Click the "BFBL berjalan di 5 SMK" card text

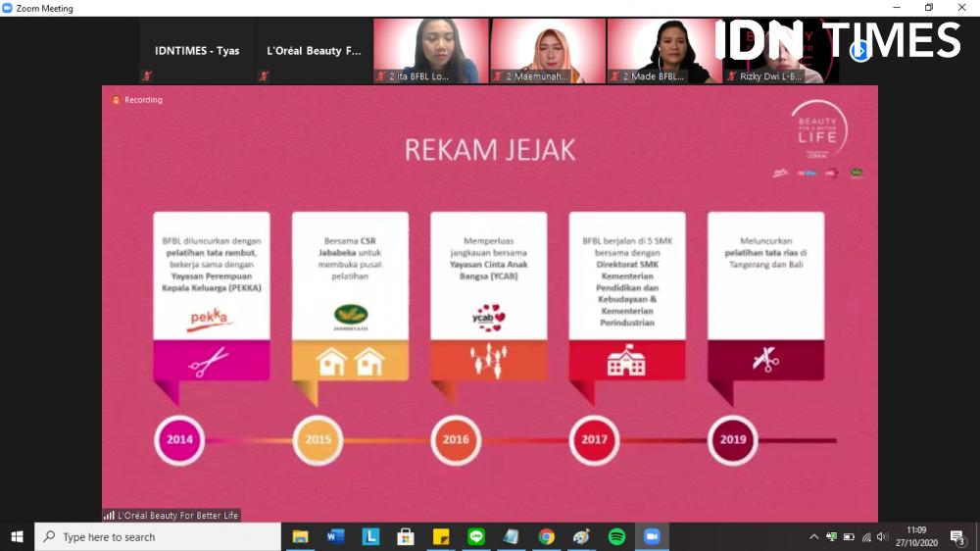tap(627, 281)
